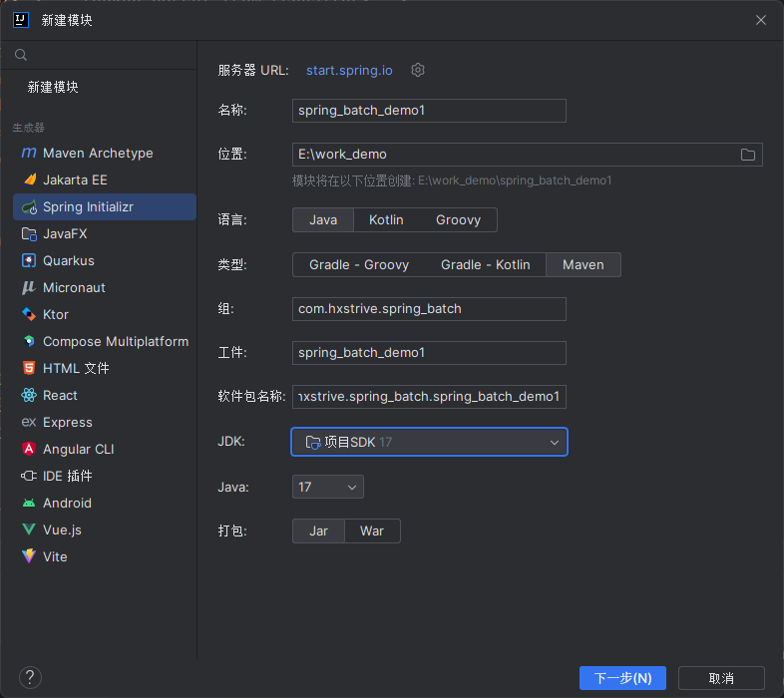Select Kotlin as the language

pos(386,220)
